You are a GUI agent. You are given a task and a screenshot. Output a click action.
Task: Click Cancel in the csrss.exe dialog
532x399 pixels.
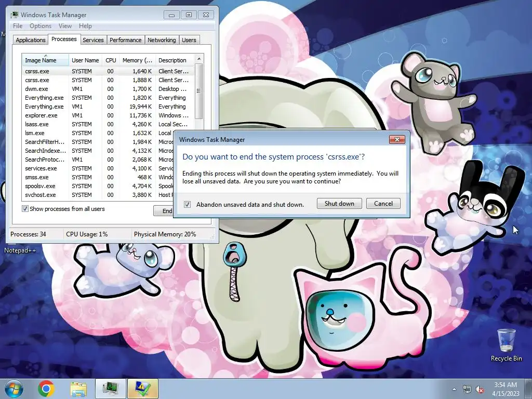(x=383, y=204)
